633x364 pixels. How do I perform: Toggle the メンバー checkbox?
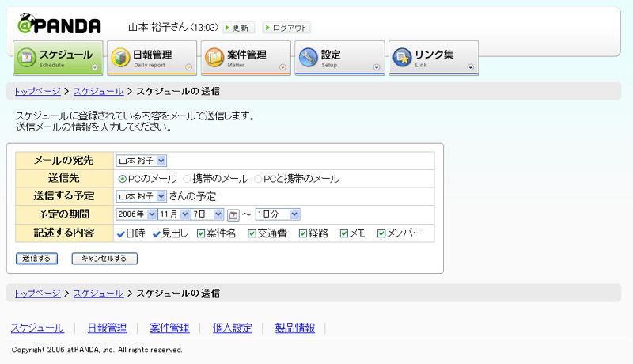coord(381,233)
